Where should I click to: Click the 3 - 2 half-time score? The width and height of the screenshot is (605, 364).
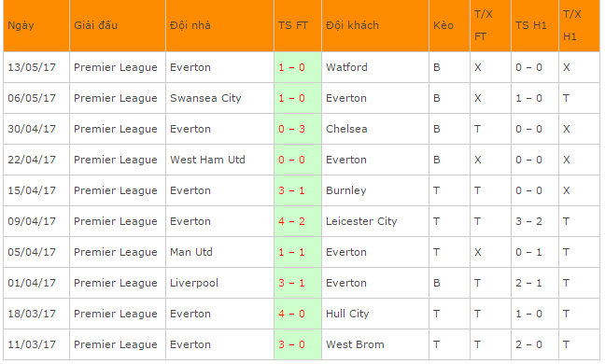point(529,221)
